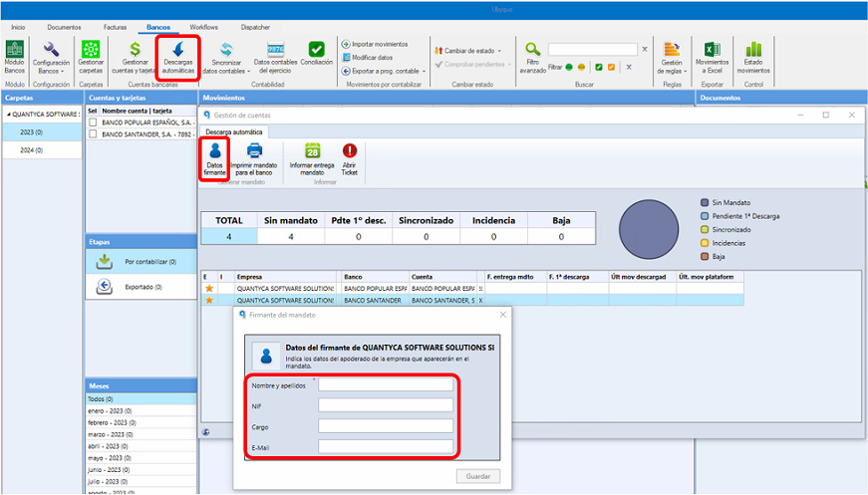Select enero - 2023 (0) month
The width and height of the screenshot is (868, 495).
pyautogui.click(x=142, y=411)
